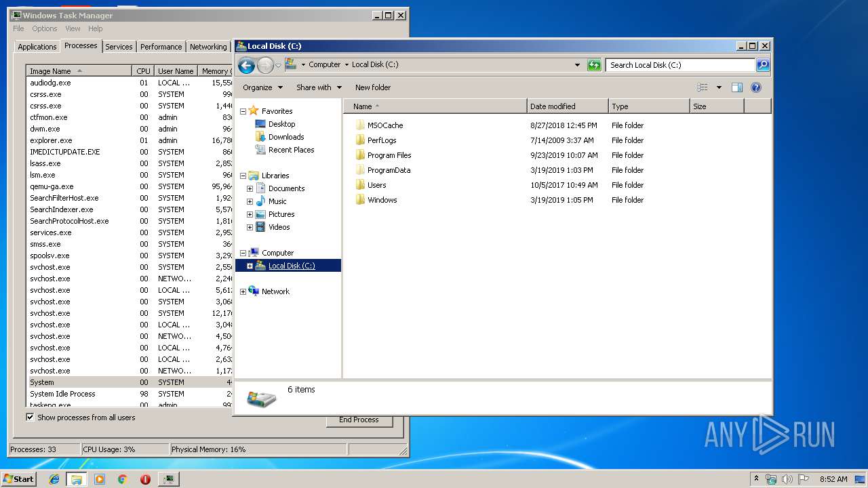
Task: Sort files by Date modified column
Action: [568, 106]
